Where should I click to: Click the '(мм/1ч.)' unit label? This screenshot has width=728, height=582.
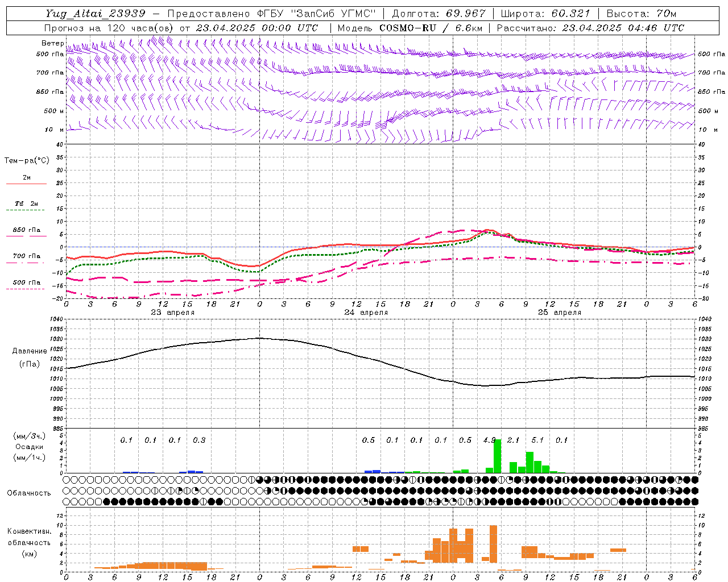click(x=30, y=458)
